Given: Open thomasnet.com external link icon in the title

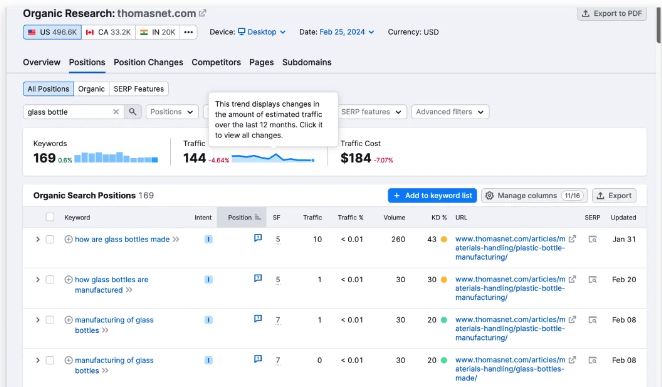Looking at the screenshot, I should point(203,14).
